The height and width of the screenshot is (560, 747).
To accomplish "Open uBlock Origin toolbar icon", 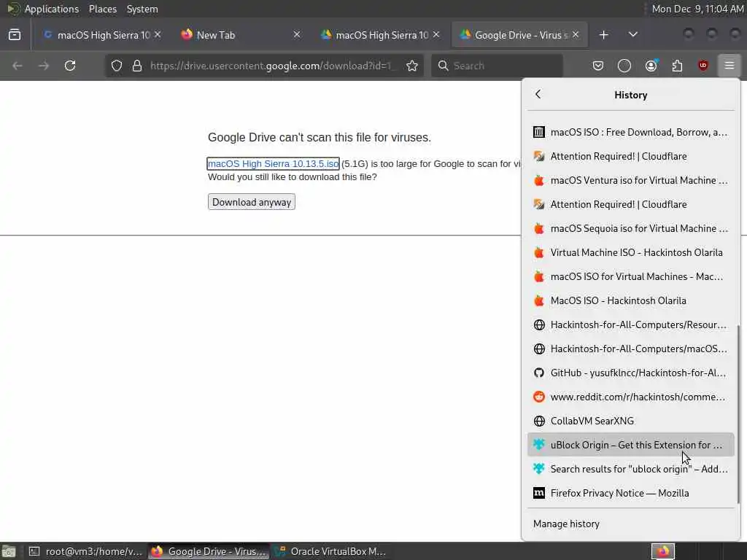I will [x=703, y=65].
